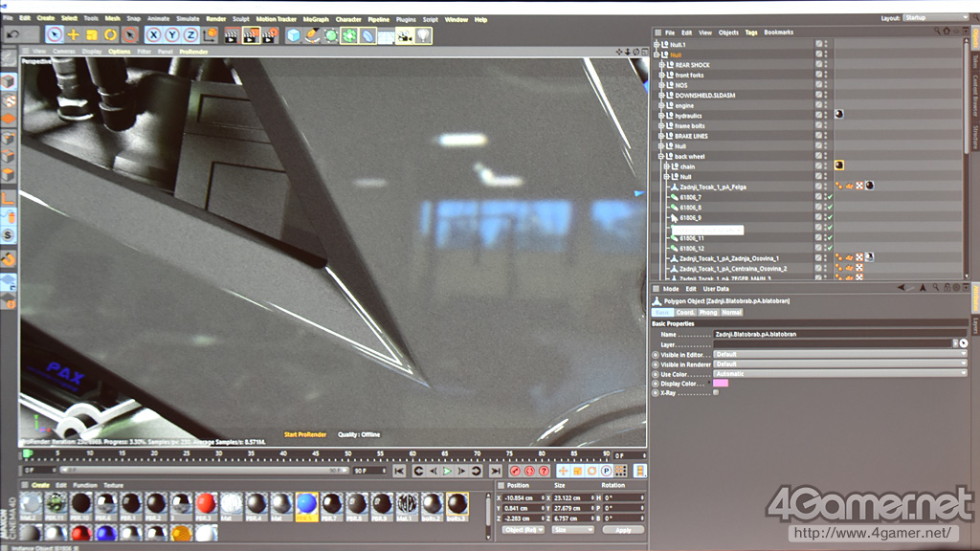
Task: Expand the engine node
Action: coord(661,105)
